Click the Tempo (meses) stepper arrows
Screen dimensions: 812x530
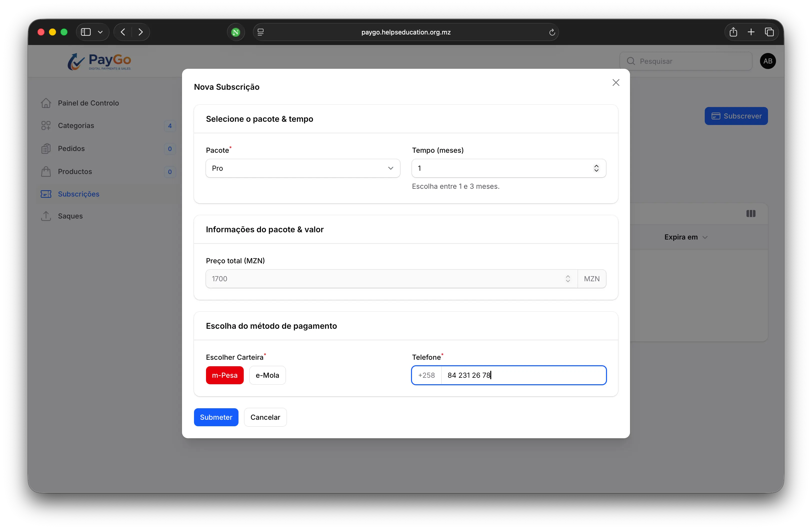tap(596, 168)
